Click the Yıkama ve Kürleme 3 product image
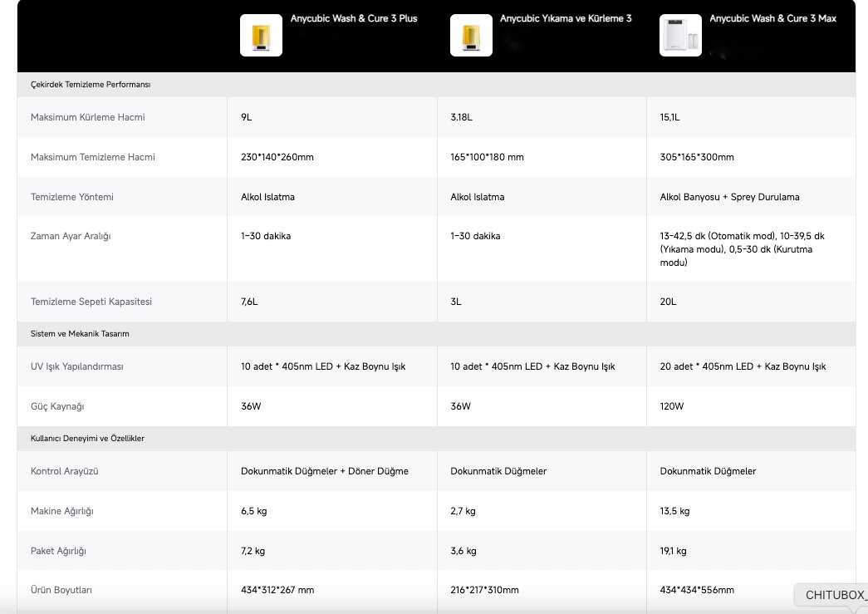868x614 pixels. pyautogui.click(x=471, y=36)
